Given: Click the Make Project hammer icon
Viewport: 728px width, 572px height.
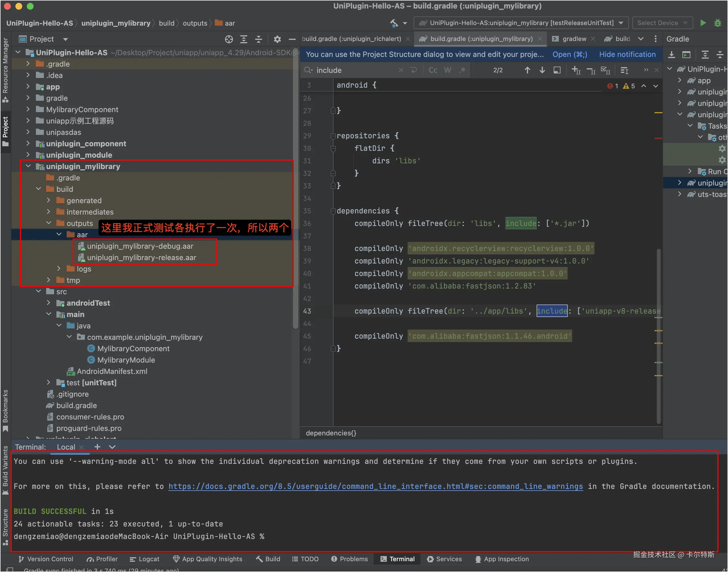Looking at the screenshot, I should tap(394, 23).
